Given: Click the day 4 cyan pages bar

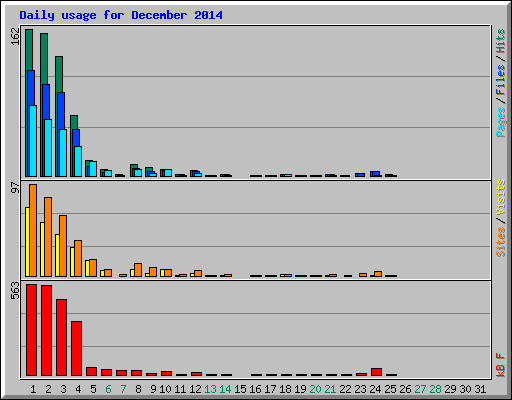Looking at the screenshot, I should pyautogui.click(x=78, y=161).
